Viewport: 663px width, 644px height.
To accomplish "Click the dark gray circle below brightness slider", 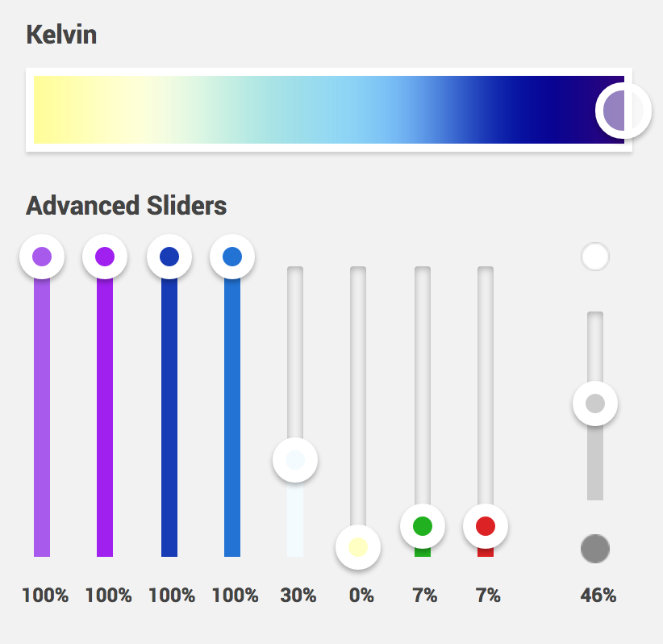I will tap(594, 549).
